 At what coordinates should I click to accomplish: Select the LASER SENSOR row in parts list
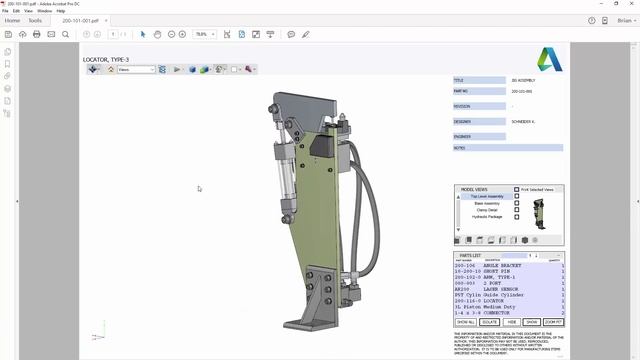[509, 289]
